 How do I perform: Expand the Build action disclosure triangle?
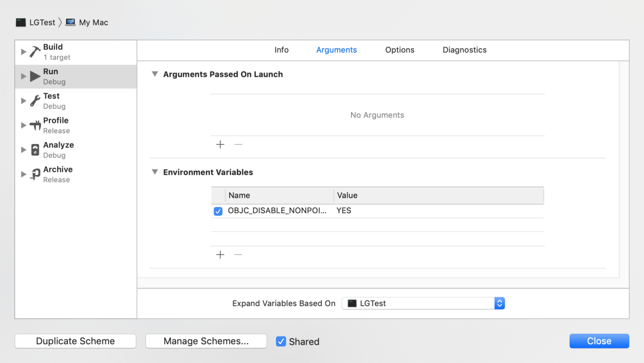(23, 51)
